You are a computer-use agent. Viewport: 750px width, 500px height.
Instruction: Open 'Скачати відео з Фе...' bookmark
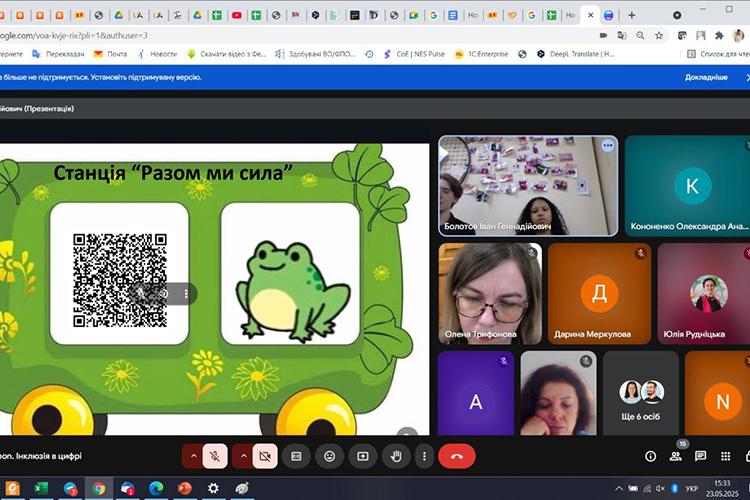(x=226, y=54)
